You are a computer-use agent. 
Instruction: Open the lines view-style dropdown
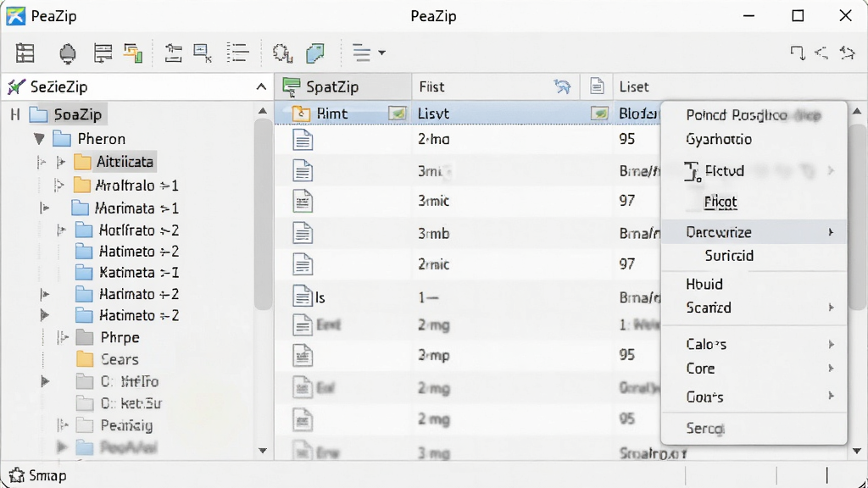[369, 53]
